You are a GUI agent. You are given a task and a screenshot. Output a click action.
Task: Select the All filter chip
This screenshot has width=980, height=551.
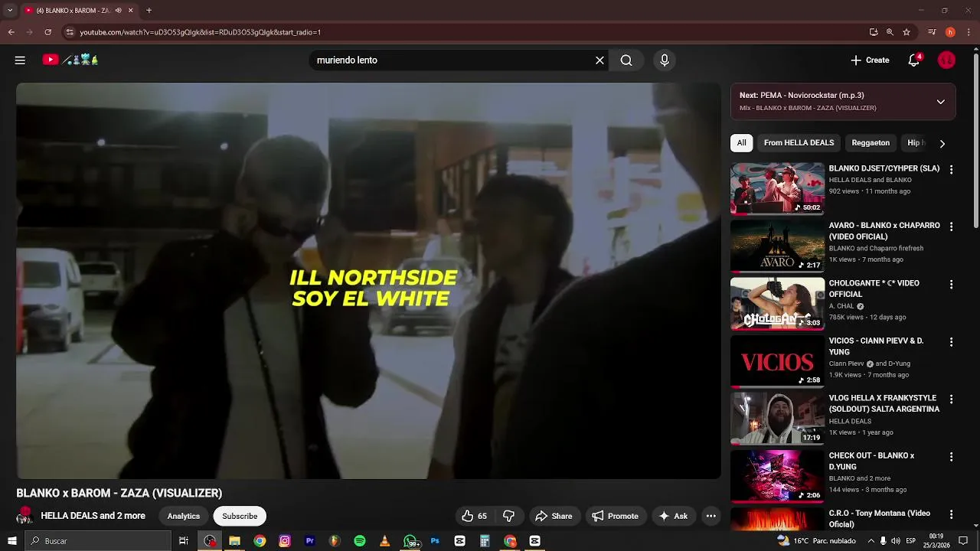pyautogui.click(x=741, y=143)
